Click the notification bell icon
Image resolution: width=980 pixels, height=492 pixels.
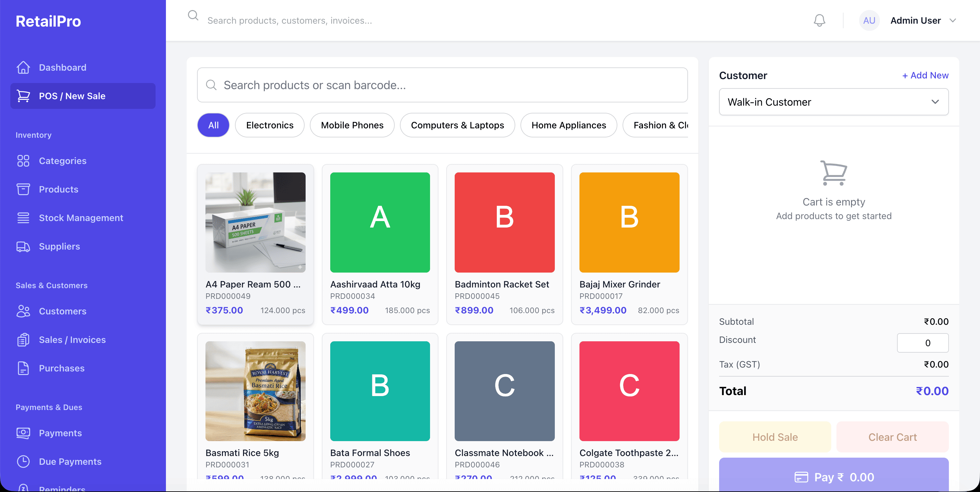click(x=819, y=20)
